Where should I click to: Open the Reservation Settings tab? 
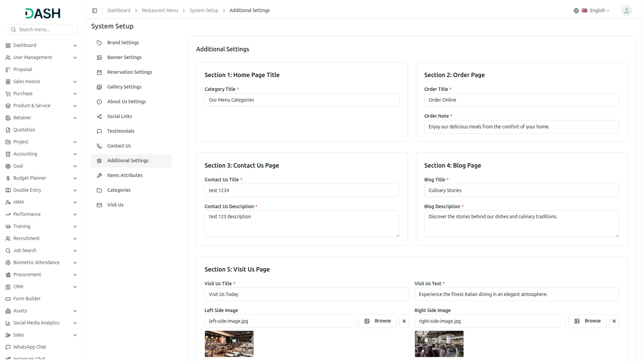129,72
